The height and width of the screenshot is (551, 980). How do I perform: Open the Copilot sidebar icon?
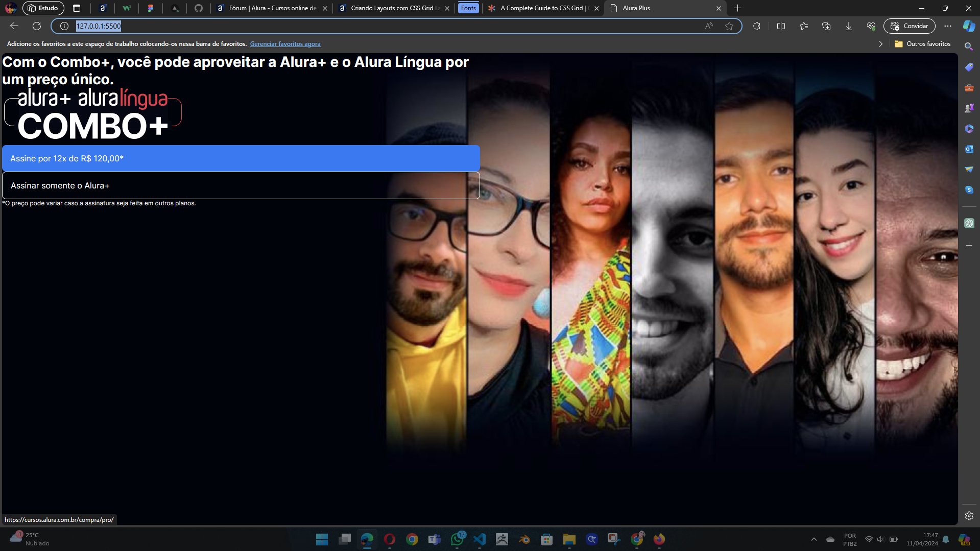point(969,26)
